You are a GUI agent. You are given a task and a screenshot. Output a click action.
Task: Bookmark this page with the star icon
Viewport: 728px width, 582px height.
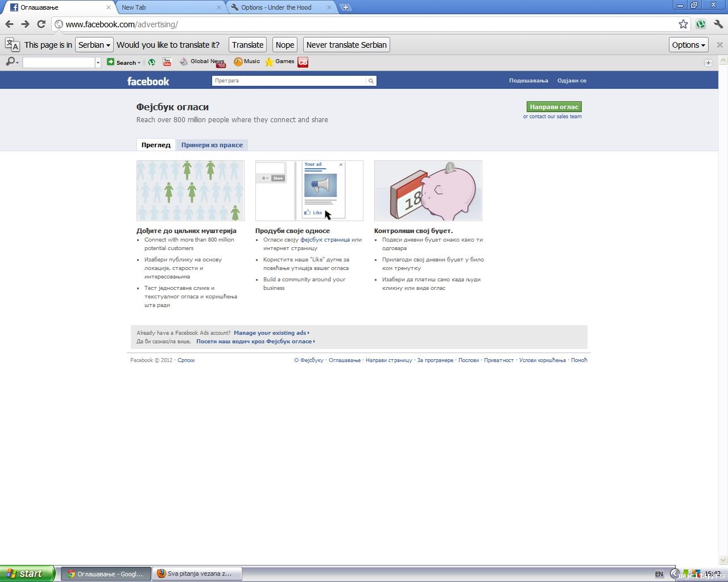click(683, 24)
